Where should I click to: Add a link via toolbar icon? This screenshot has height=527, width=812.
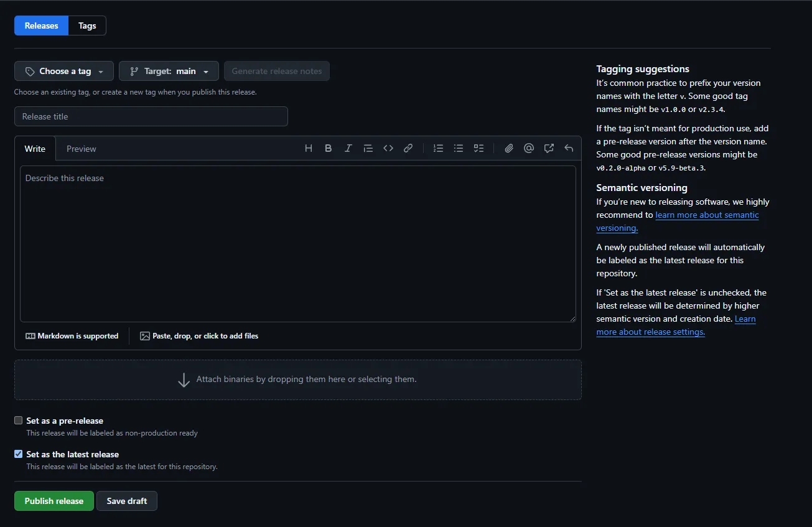[408, 148]
